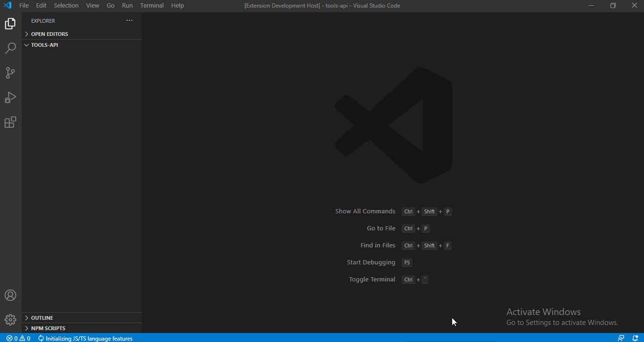The width and height of the screenshot is (644, 342).
Task: Open Explorer Views and More Actions ellipsis
Action: pyautogui.click(x=129, y=21)
